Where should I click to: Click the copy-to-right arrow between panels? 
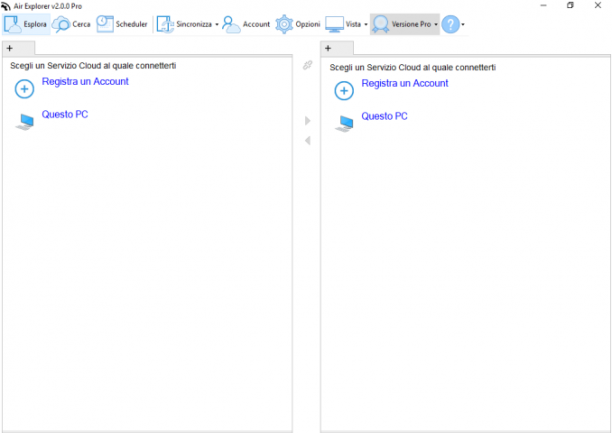point(308,121)
